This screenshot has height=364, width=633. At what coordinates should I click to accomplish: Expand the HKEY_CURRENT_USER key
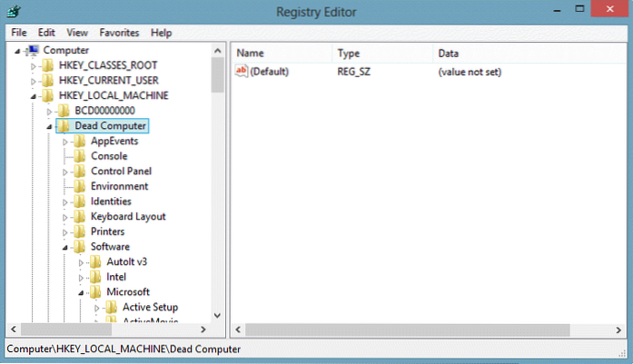[x=35, y=81]
